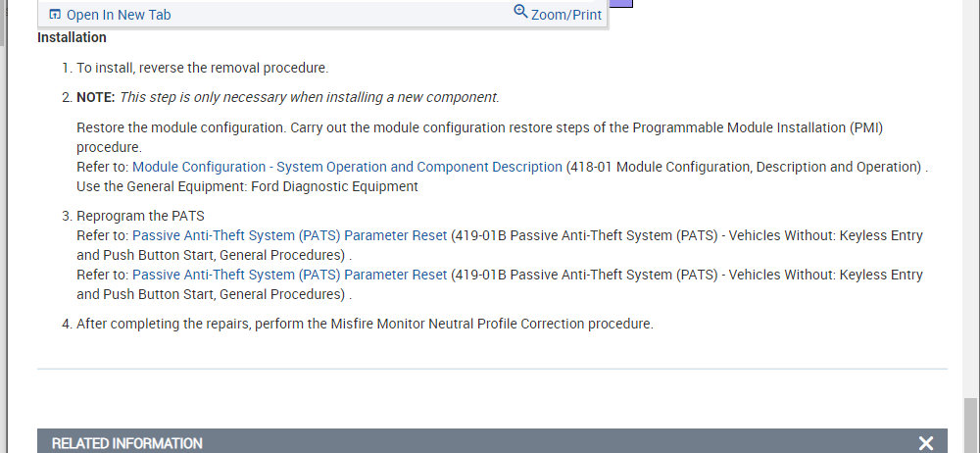The image size is (980, 453).
Task: Click the Installation section heading
Action: point(72,37)
